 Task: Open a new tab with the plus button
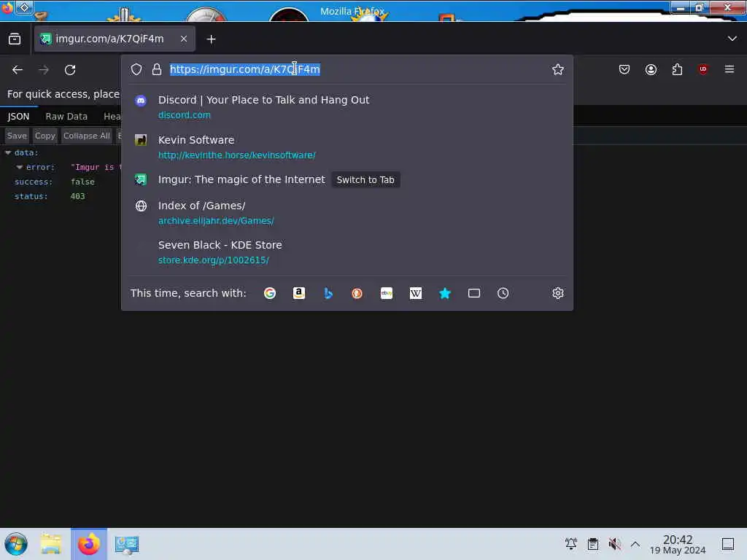click(x=211, y=39)
